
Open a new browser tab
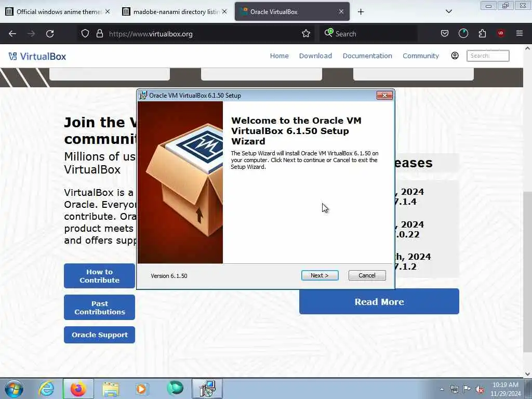point(361,12)
